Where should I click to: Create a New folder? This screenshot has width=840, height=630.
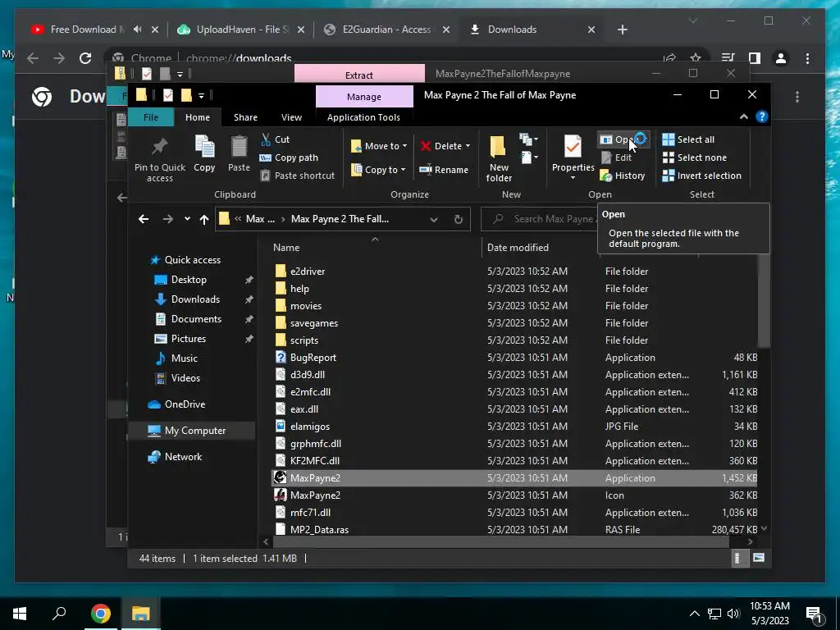498,158
